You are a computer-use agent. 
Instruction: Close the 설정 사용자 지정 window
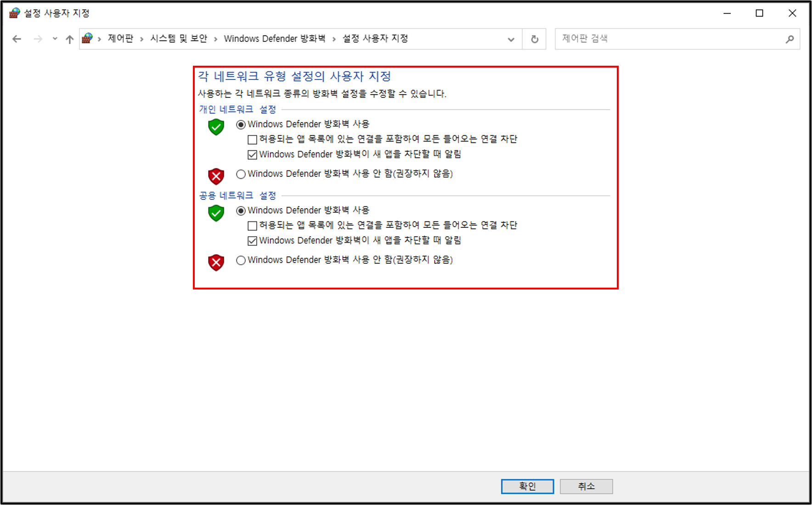coord(792,13)
